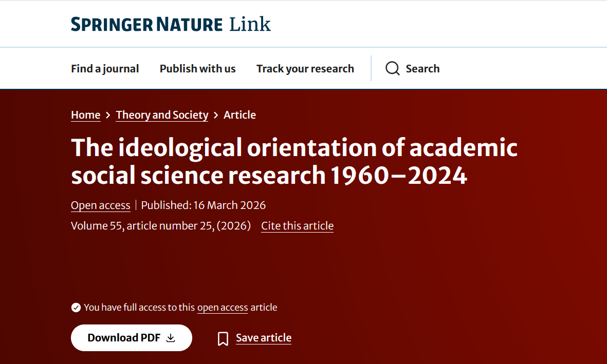Go to Home via breadcrumb
This screenshot has width=607, height=364.
click(85, 115)
